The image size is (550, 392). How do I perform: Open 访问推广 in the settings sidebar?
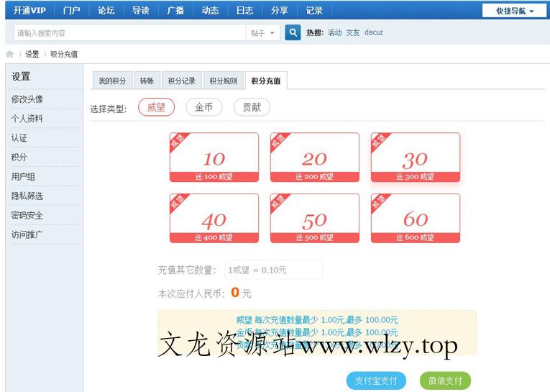27,234
